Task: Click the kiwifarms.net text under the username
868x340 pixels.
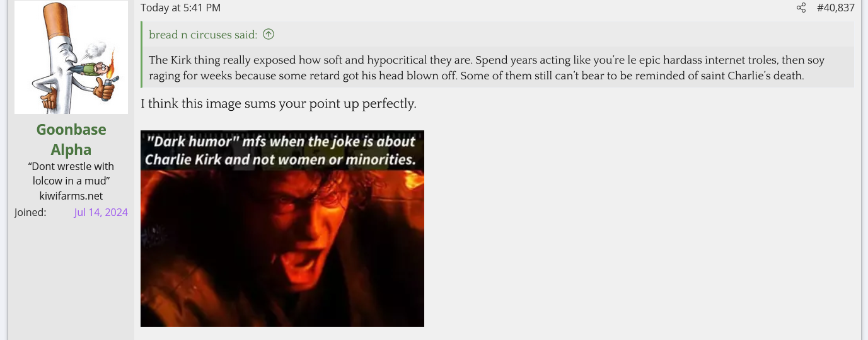Action: [x=71, y=196]
